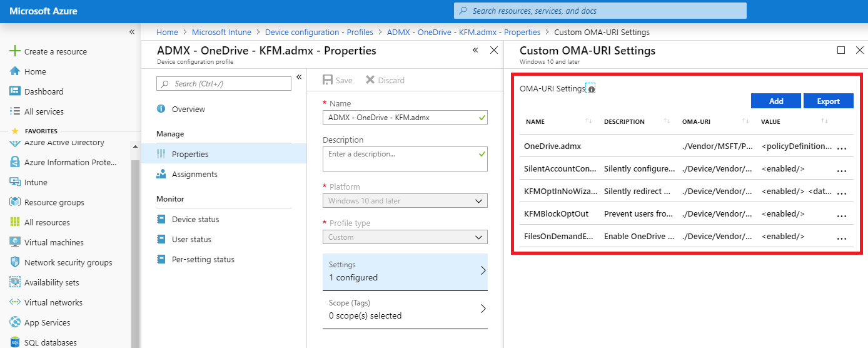The width and height of the screenshot is (868, 348).
Task: Open All services list icon
Action: point(15,111)
